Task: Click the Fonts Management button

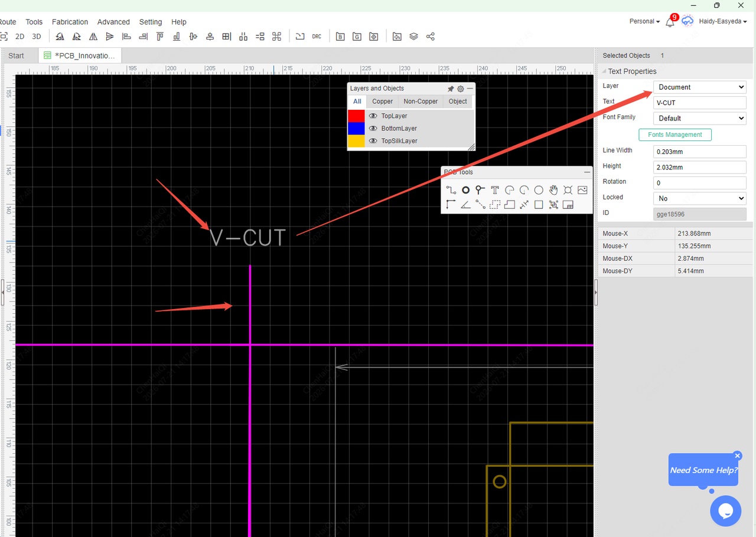Action: 675,135
